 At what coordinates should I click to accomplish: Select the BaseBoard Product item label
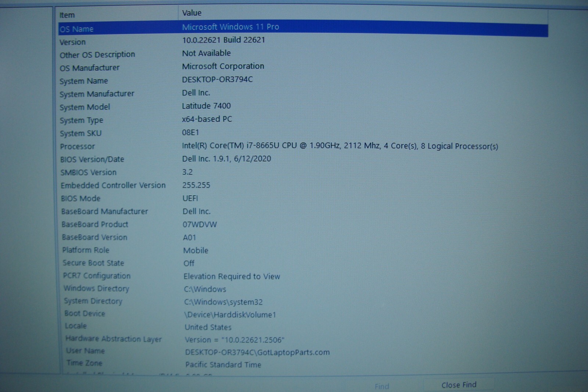[95, 224]
